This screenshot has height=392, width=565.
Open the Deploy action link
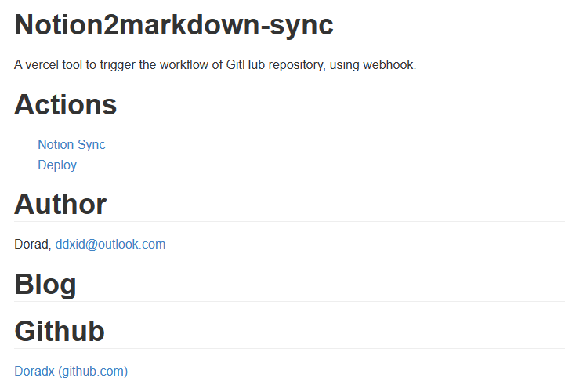tap(57, 165)
